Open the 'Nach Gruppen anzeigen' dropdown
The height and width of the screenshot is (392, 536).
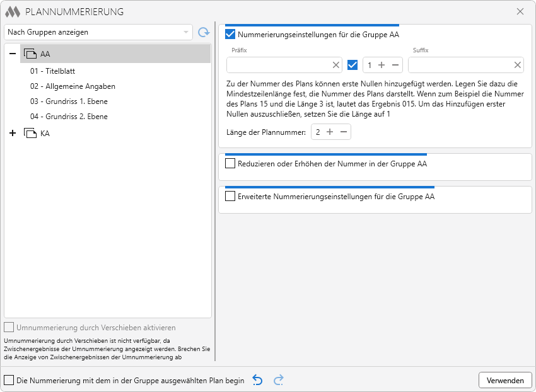pyautogui.click(x=98, y=32)
